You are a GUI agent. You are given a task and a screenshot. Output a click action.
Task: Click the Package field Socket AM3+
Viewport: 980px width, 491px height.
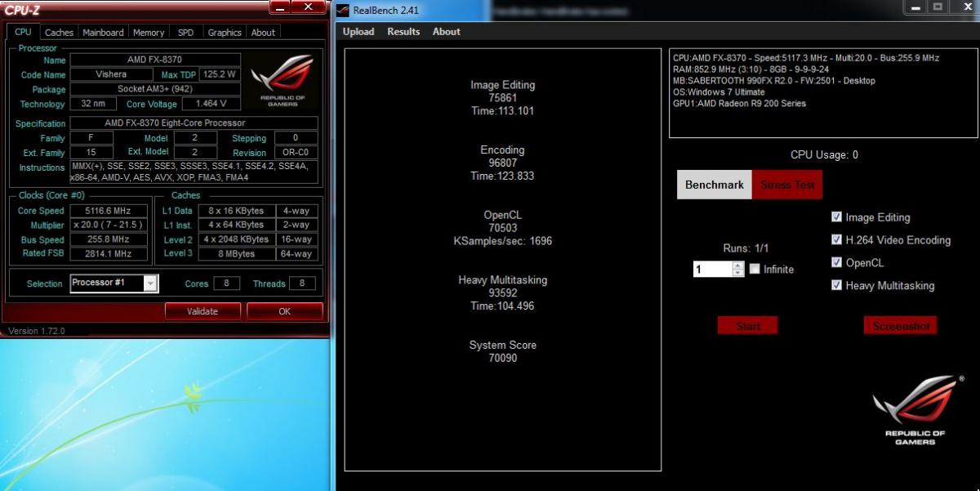point(155,89)
